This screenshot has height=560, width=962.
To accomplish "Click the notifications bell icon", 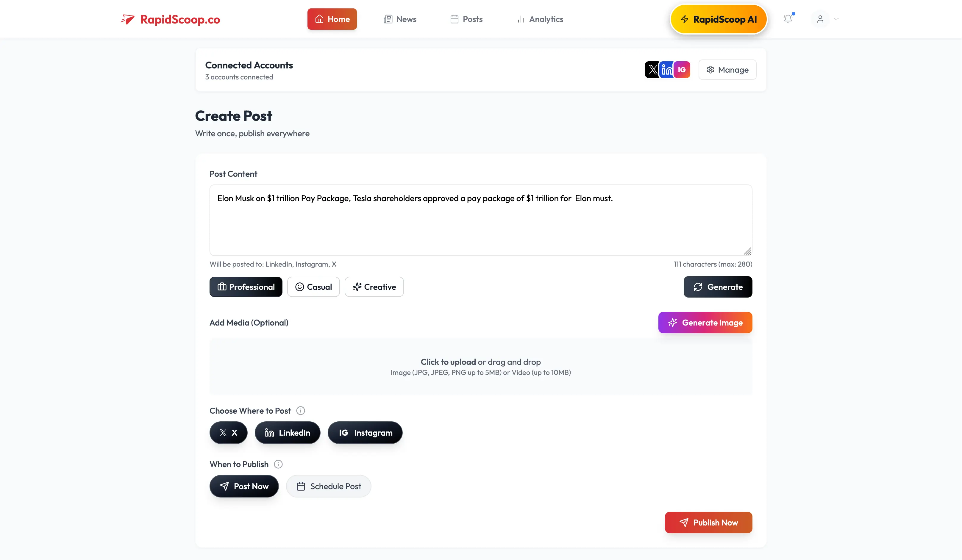I will tap(788, 19).
